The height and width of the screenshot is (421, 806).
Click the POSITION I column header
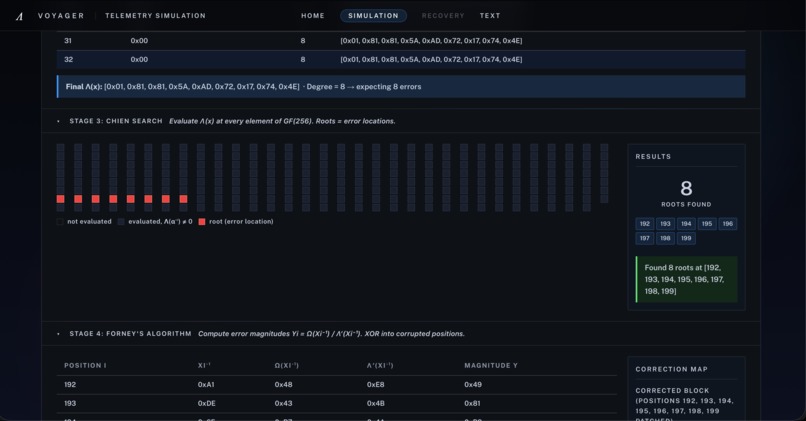[85, 365]
